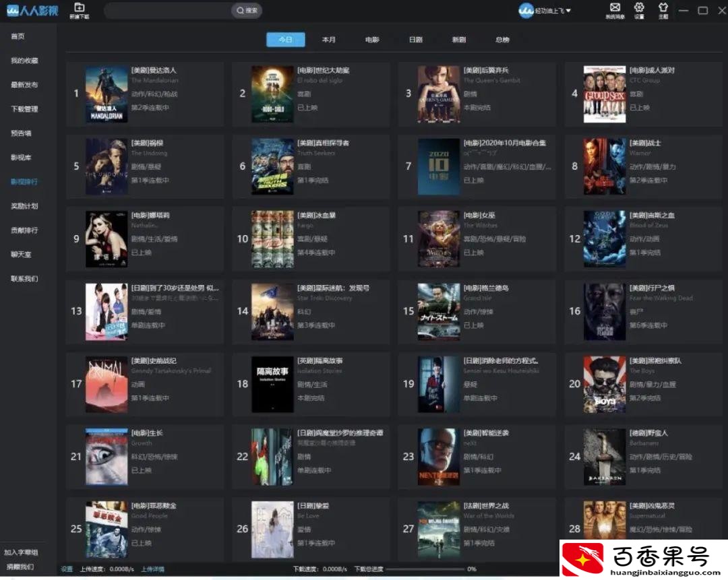This screenshot has height=580, width=728.
Task: Click the title [日剧]消除老师的方程式
Action: point(501,360)
